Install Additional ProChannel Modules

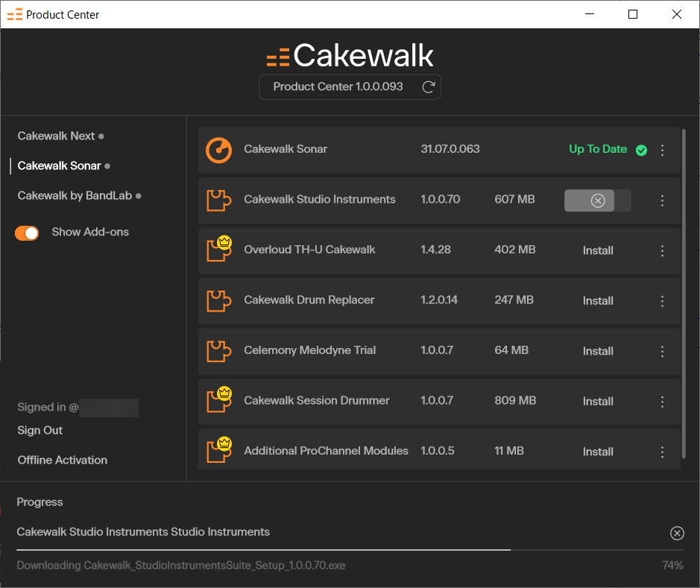click(x=598, y=452)
